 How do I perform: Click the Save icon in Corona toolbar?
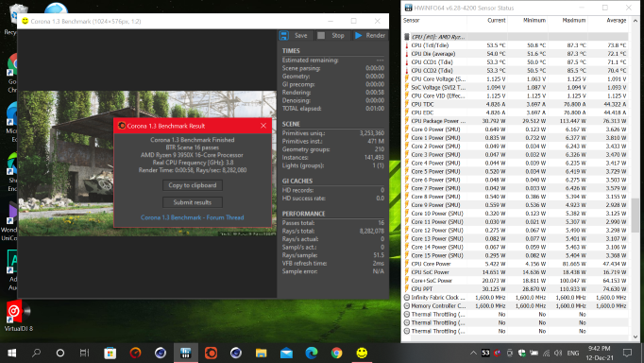[284, 35]
